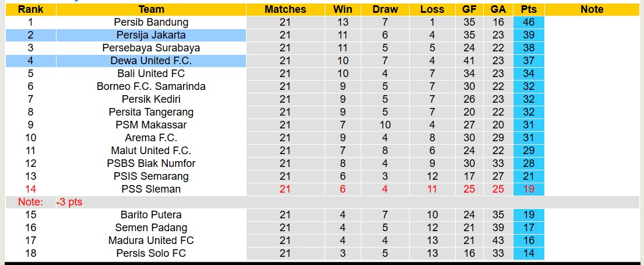Viewport: 644px width, 265px height.
Task: Open Borneo F.C. Samarinda team entry
Action: pyautogui.click(x=151, y=86)
